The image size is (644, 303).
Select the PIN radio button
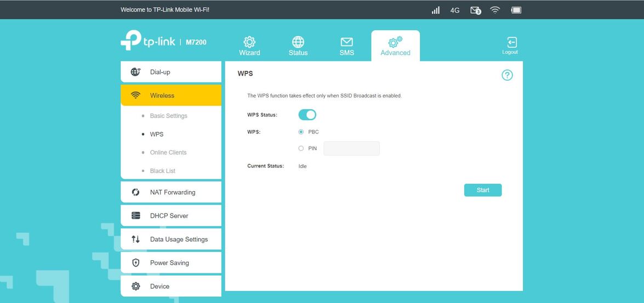[301, 148]
